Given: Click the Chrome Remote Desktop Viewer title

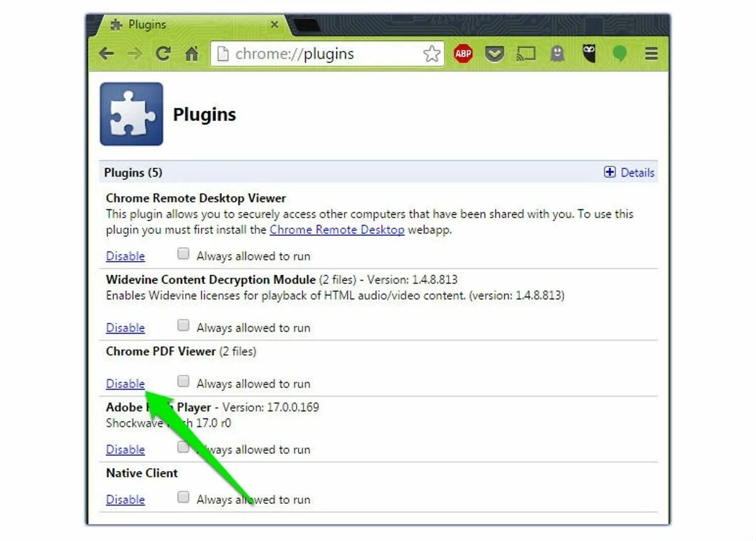Looking at the screenshot, I should 196,198.
